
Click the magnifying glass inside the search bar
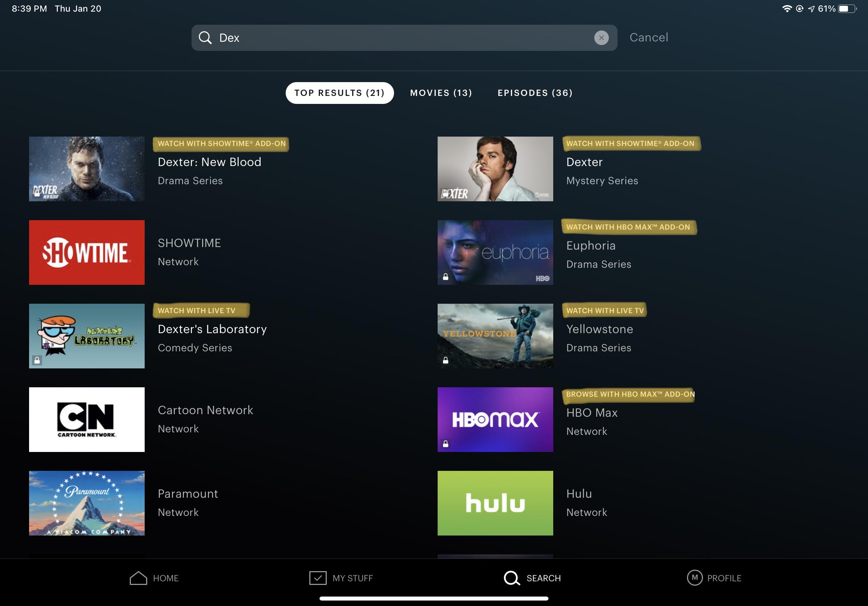[x=205, y=37]
